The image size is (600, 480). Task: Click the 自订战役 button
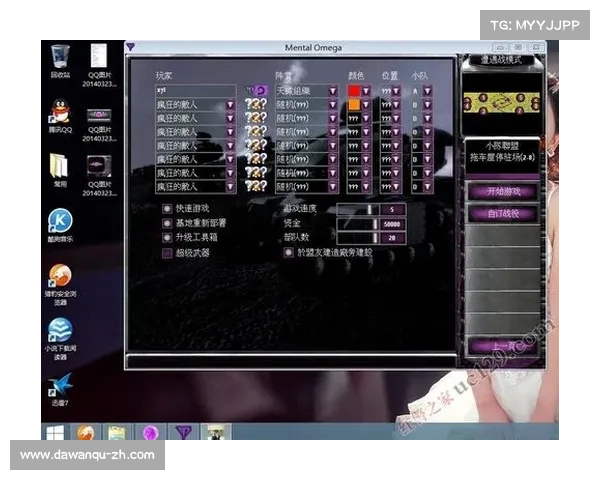(x=503, y=214)
